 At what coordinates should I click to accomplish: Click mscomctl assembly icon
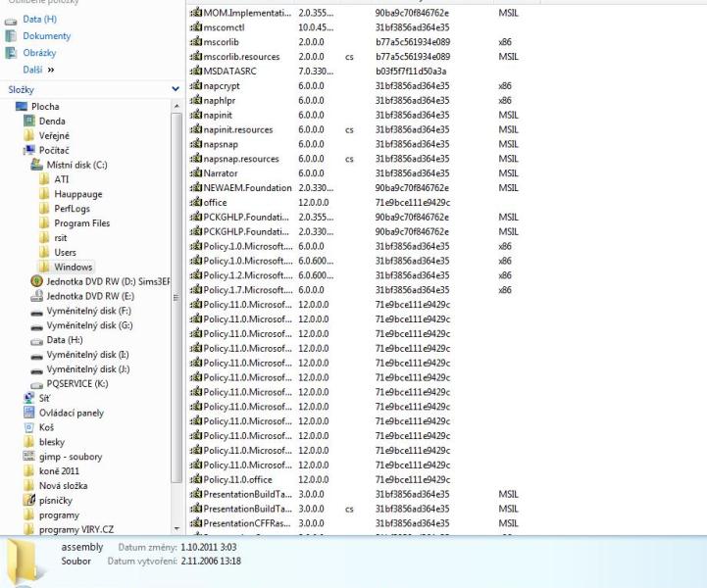pos(196,27)
